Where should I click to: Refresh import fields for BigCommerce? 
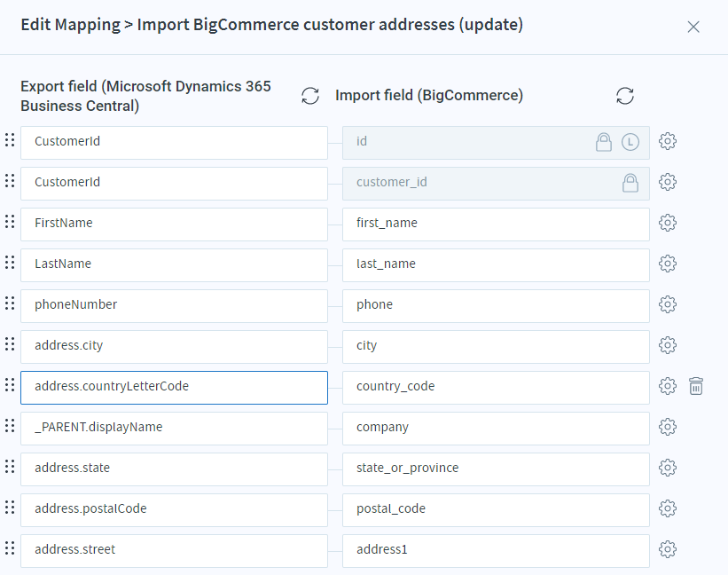625,96
